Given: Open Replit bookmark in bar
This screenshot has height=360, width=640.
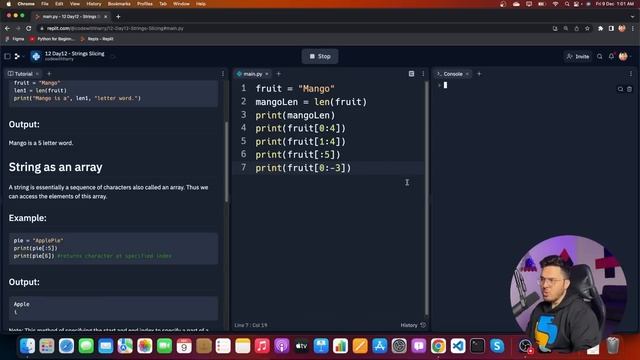Looking at the screenshot, I should (97, 39).
